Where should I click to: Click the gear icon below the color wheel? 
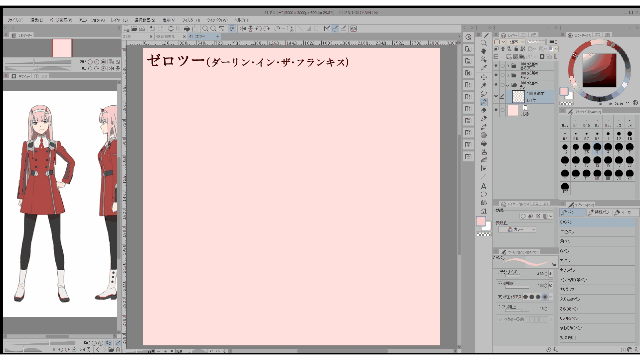(x=636, y=102)
